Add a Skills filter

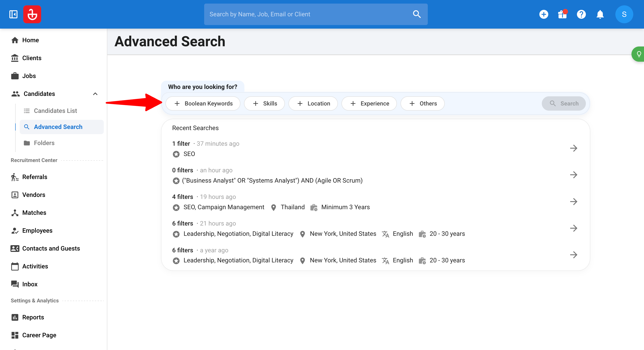[x=264, y=103]
